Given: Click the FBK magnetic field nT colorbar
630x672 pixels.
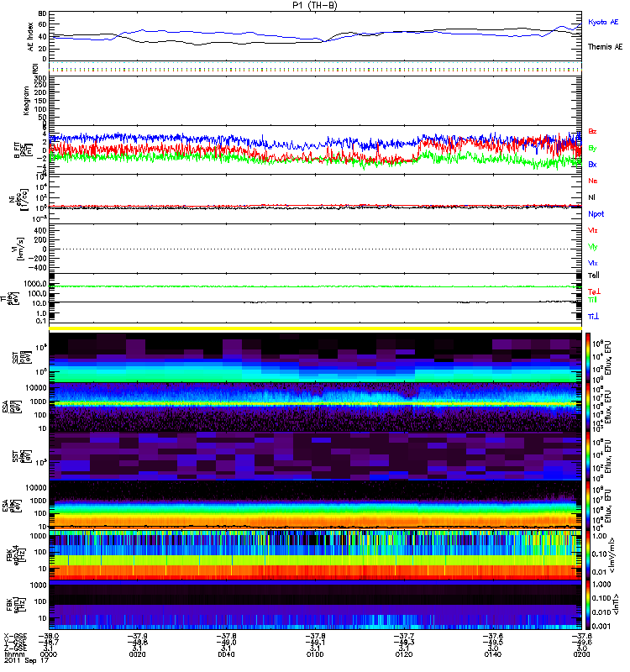Looking at the screenshot, I should (588, 605).
